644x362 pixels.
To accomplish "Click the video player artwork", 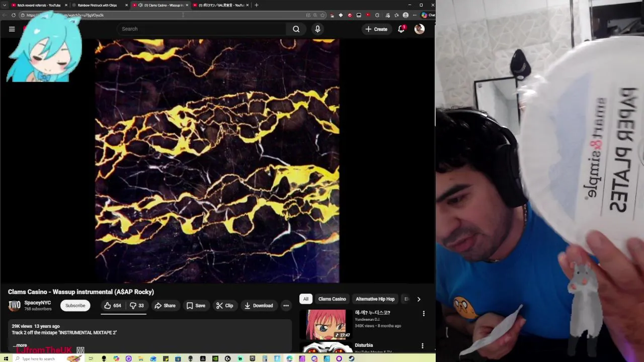I will 217,161.
